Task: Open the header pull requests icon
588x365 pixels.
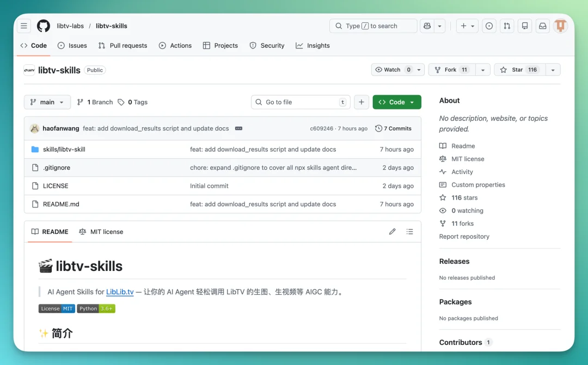Action: pos(507,26)
